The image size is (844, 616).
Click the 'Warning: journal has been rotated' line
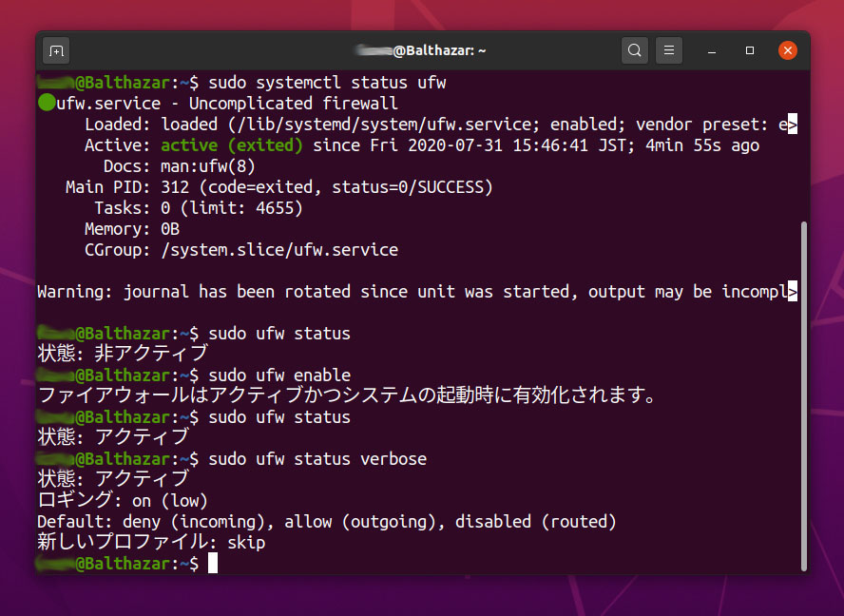[417, 292]
